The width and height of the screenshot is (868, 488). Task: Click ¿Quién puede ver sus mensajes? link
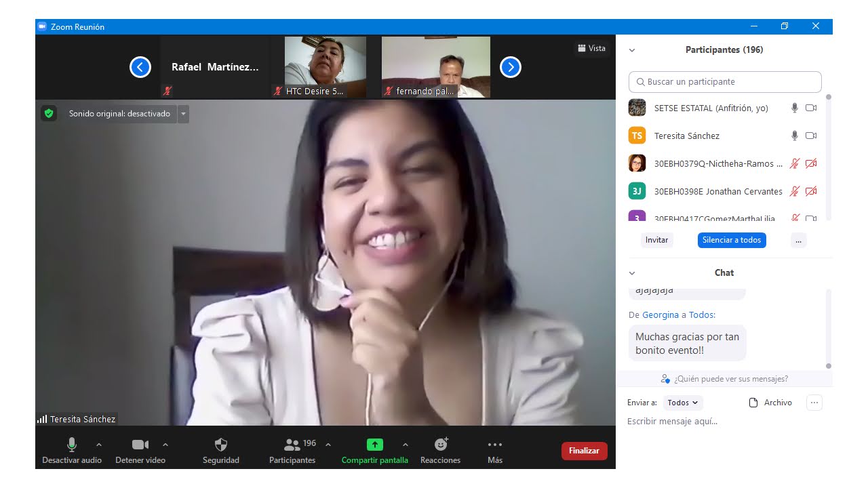click(x=724, y=379)
